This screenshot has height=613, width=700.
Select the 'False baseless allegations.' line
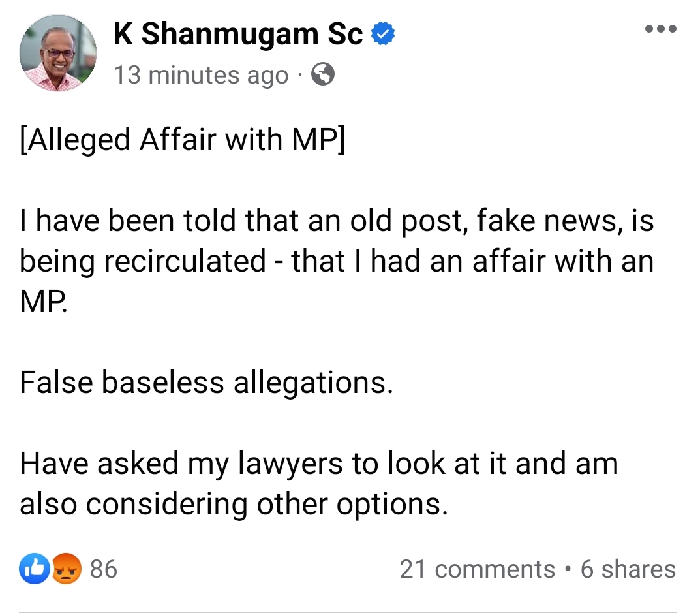[207, 383]
